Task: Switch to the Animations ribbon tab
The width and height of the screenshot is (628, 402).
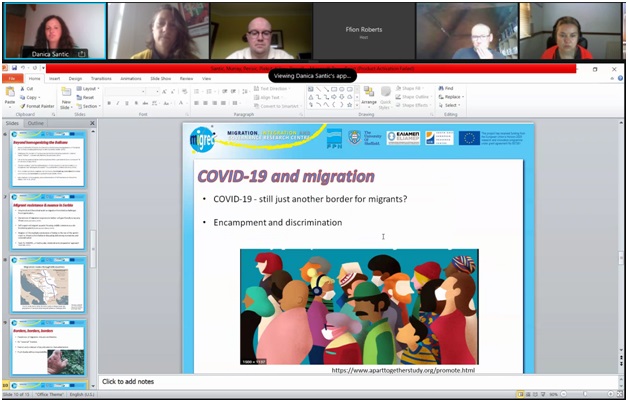Action: coord(131,78)
